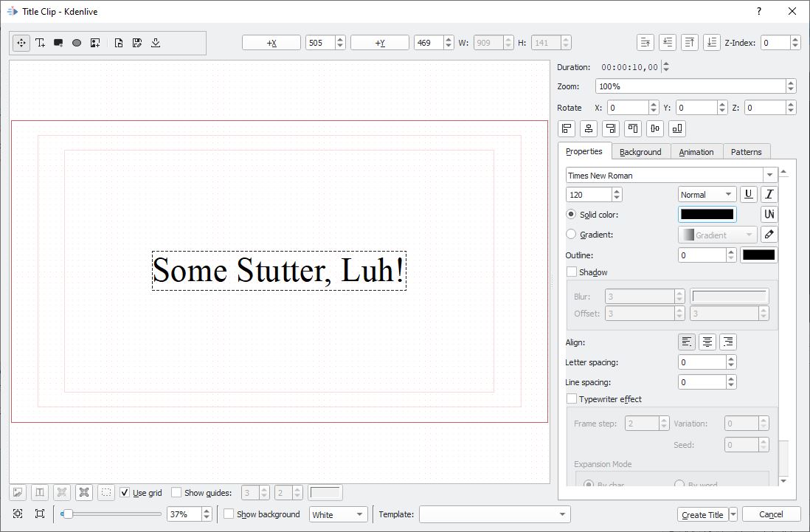Select the Solid color radio button
This screenshot has height=532, width=810.
[x=571, y=214]
